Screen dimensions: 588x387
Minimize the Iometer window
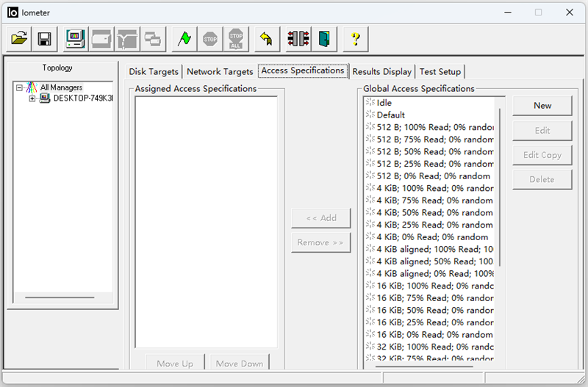508,12
